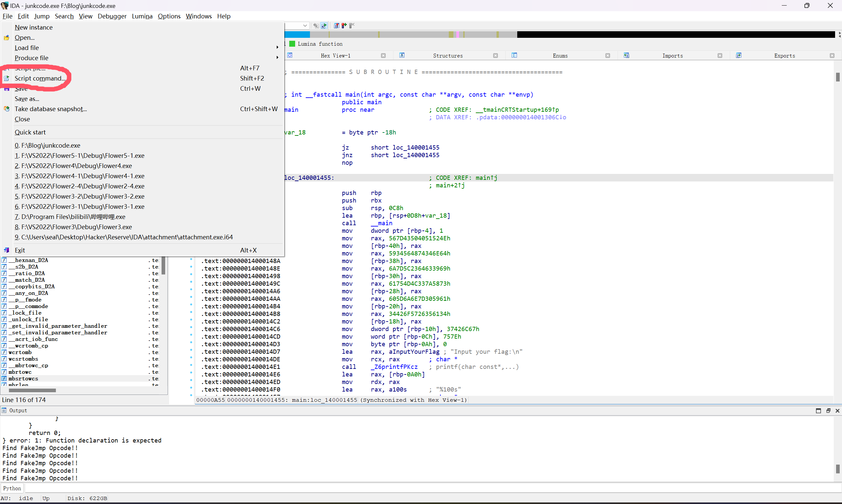Switch to the Imports tab
The height and width of the screenshot is (504, 842).
[x=673, y=56]
